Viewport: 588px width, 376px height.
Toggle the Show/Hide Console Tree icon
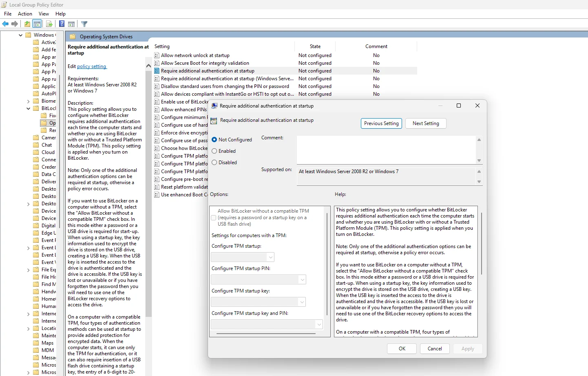37,24
